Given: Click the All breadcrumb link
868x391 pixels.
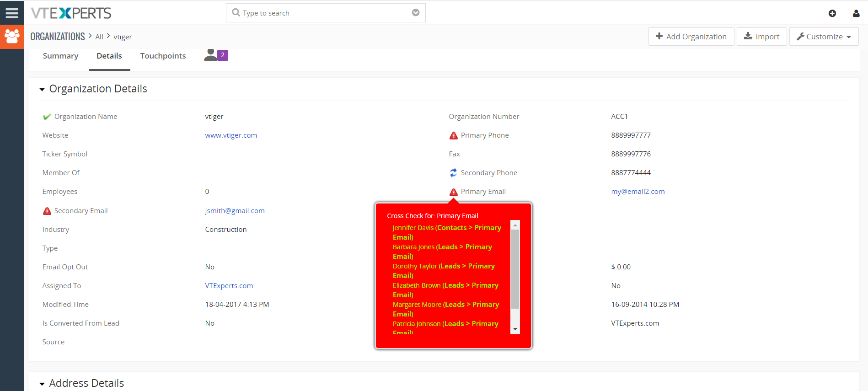Looking at the screenshot, I should pos(99,37).
